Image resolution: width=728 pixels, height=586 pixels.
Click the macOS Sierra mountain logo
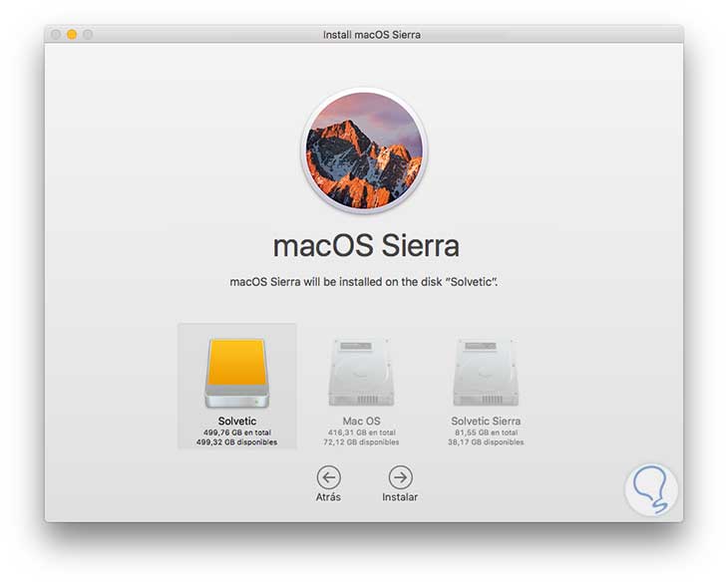[364, 150]
